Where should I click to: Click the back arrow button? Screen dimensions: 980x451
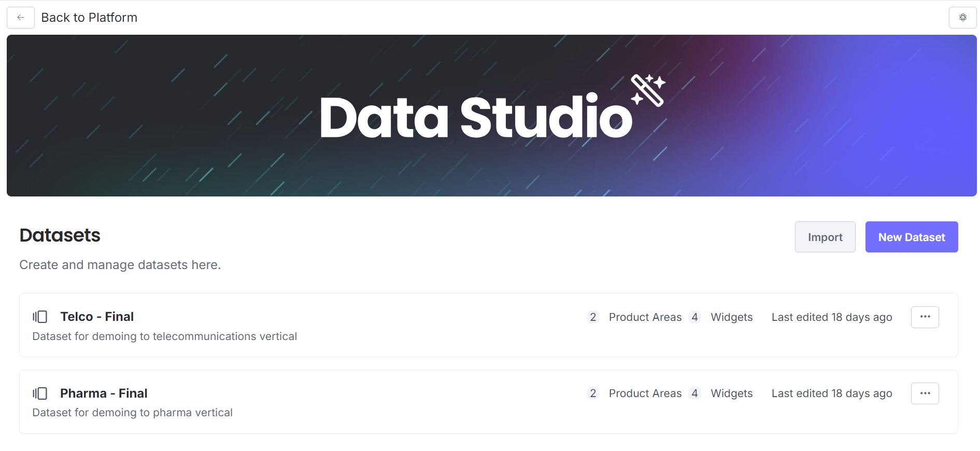21,18
